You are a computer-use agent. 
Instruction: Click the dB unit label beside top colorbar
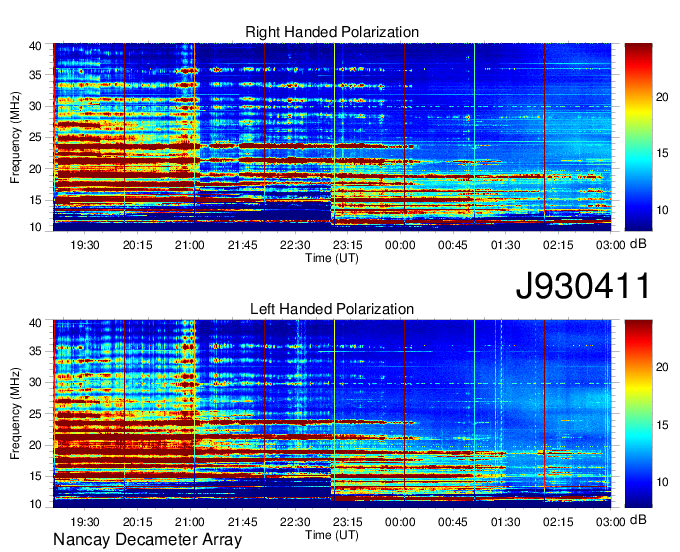point(638,244)
